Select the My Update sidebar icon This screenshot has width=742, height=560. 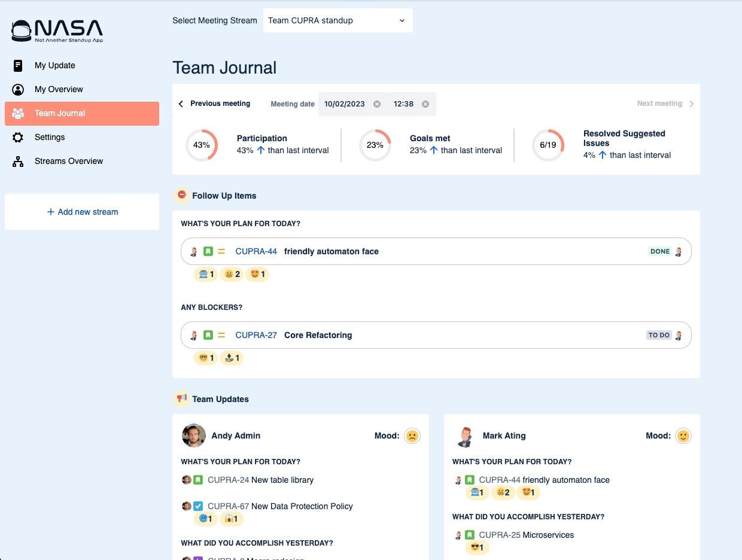click(18, 65)
